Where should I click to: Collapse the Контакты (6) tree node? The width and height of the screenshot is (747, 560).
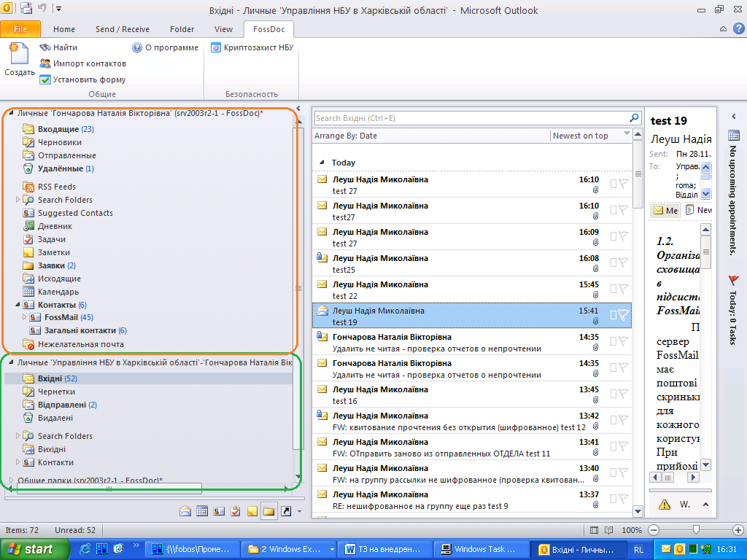pos(18,304)
